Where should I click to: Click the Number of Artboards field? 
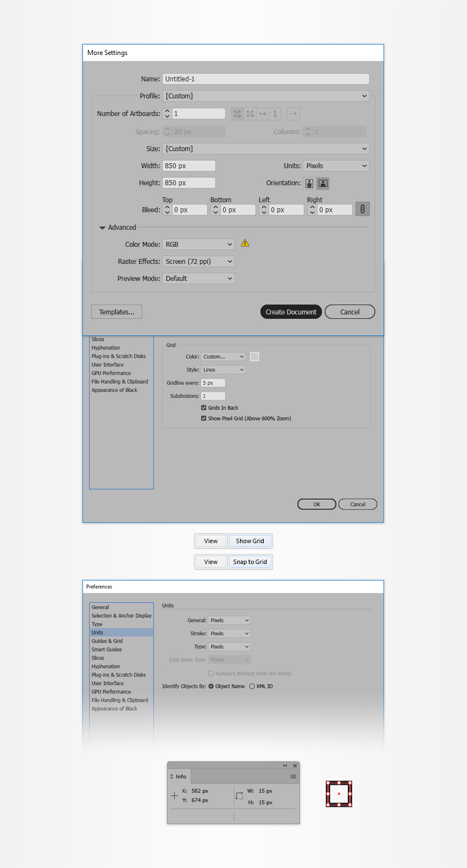pyautogui.click(x=199, y=114)
